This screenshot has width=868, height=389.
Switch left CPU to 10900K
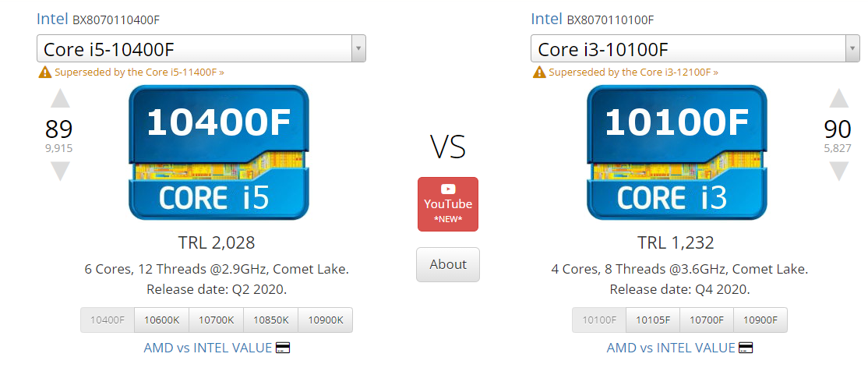pos(325,320)
